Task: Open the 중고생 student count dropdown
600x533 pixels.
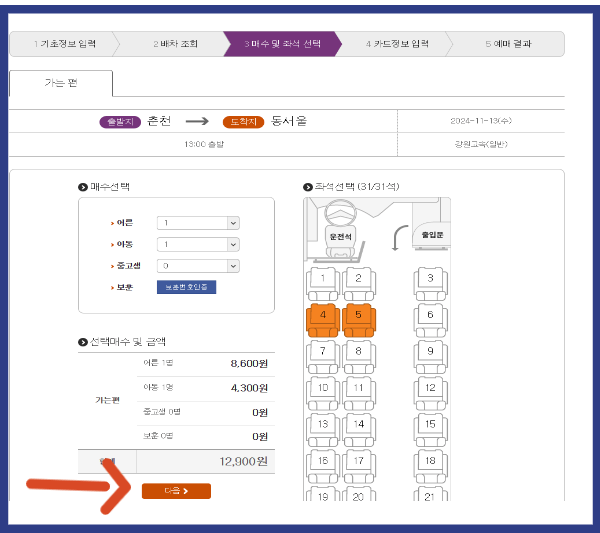Action: pyautogui.click(x=198, y=266)
